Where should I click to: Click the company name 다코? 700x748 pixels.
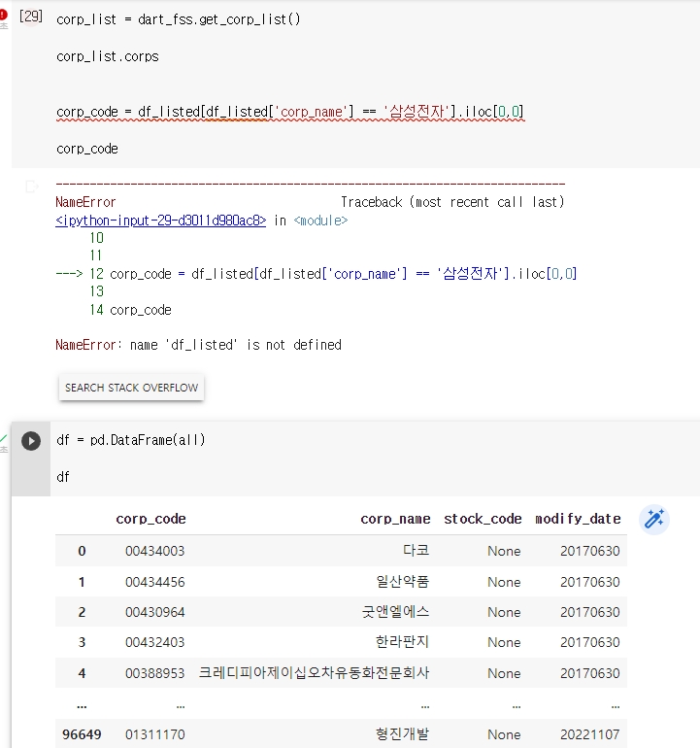click(x=416, y=551)
